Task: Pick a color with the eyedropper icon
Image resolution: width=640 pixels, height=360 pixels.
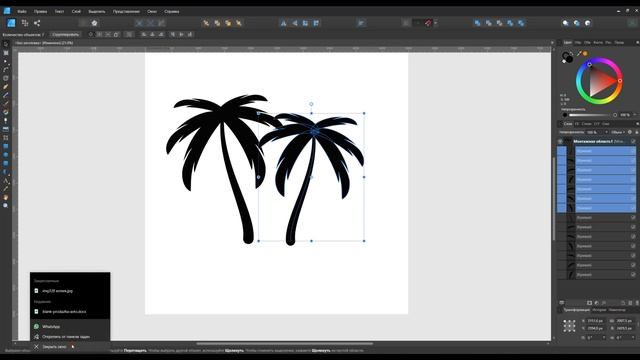Action: pyautogui.click(x=579, y=53)
